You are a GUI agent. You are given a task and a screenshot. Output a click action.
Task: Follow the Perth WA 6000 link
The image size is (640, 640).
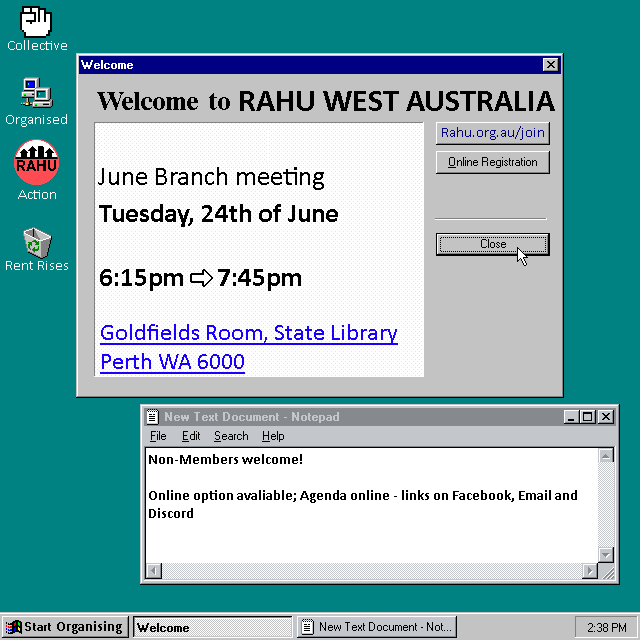(172, 362)
